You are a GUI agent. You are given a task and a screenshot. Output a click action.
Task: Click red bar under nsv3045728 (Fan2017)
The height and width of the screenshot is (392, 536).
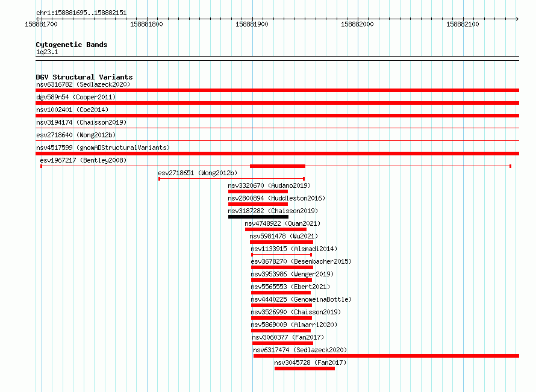pos(305,369)
